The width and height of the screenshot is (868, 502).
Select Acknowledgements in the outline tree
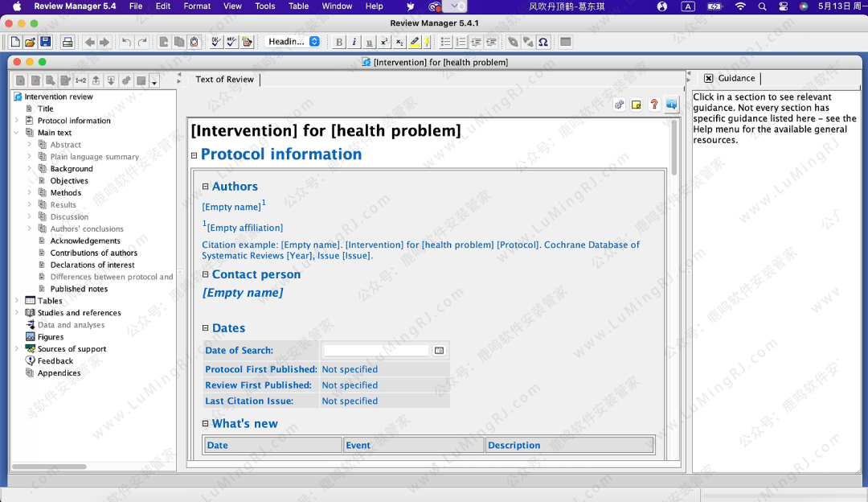[85, 241]
